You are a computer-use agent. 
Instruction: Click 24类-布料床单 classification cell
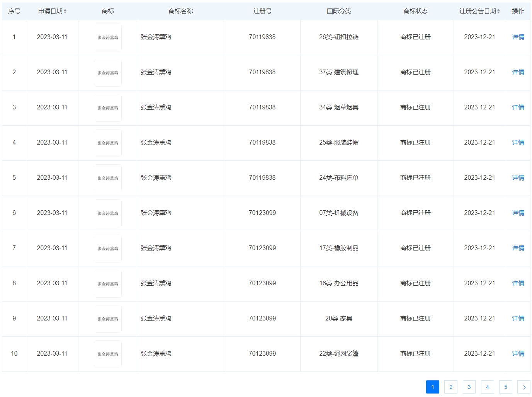click(x=339, y=178)
